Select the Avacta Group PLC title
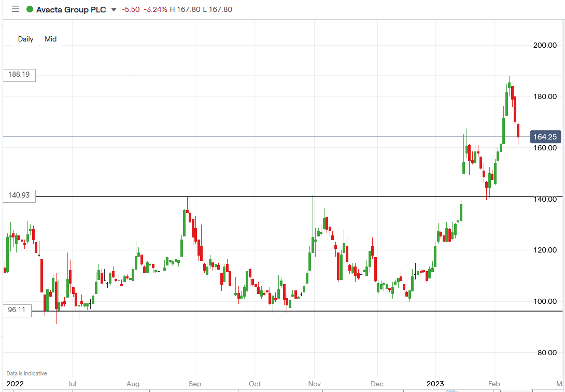The width and height of the screenshot is (565, 392). tap(71, 9)
